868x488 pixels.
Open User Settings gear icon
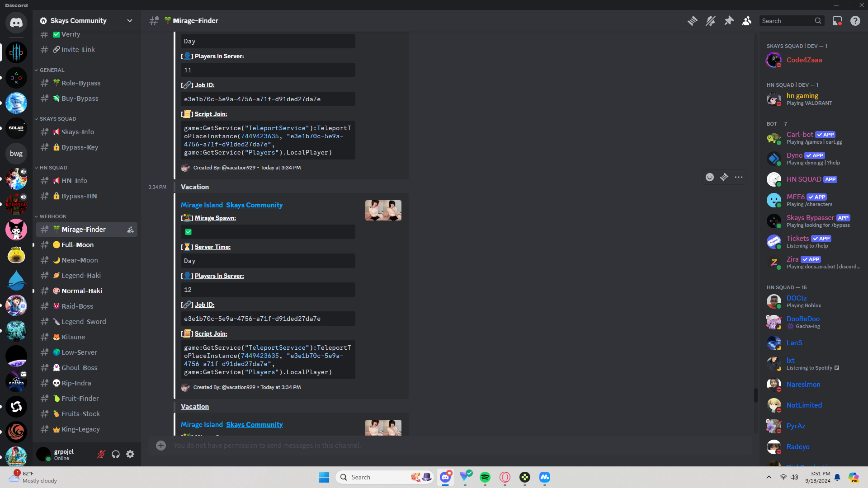pos(130,454)
